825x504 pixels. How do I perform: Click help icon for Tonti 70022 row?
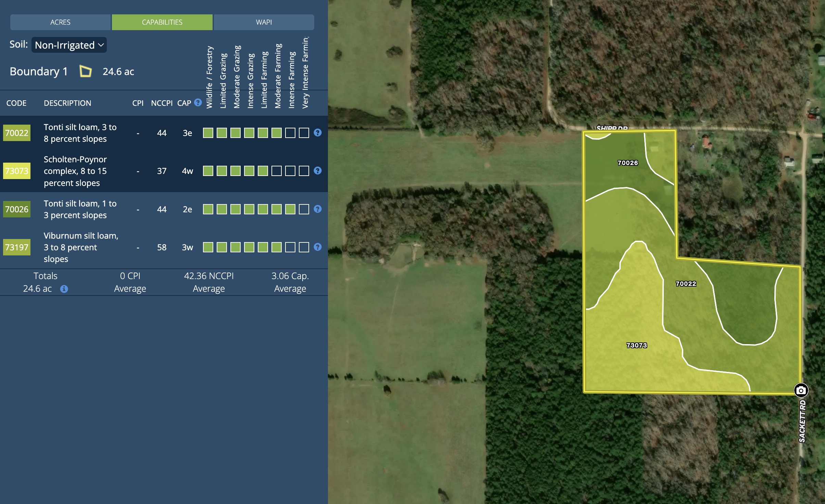coord(318,133)
